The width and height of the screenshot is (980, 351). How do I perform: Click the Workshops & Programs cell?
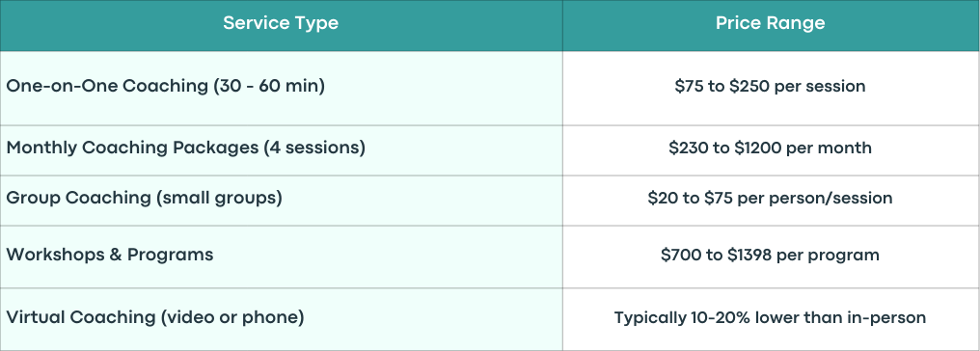pos(282,256)
